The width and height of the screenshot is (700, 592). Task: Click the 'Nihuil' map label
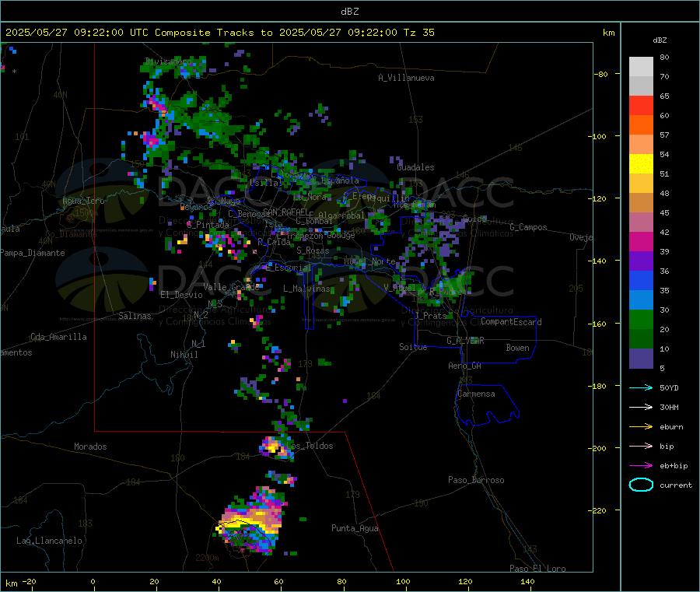pos(184,355)
